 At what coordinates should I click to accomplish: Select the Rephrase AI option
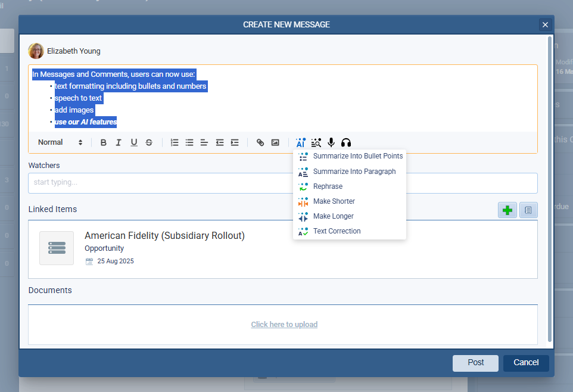click(328, 186)
